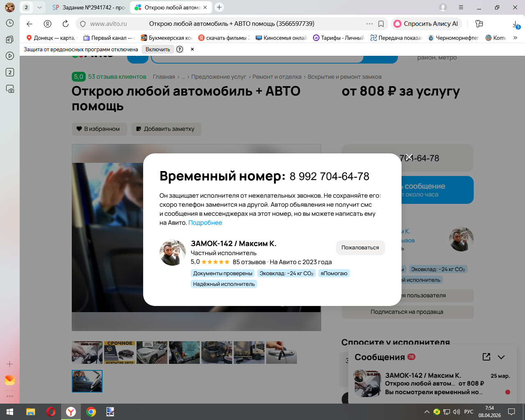
Task: Show hidden bookmarks with the » arrow
Action: pyautogui.click(x=515, y=38)
